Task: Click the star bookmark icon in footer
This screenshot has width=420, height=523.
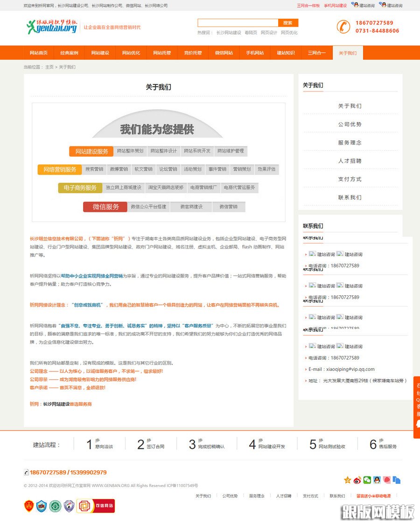Action: [347, 480]
